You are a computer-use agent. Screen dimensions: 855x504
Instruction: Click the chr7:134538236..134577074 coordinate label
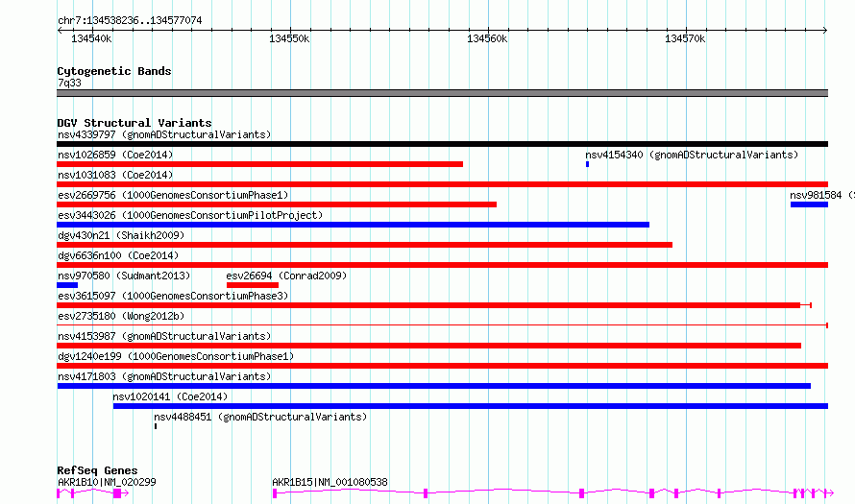click(130, 21)
